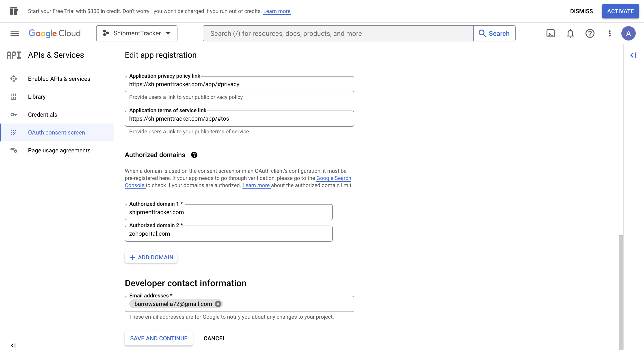The height and width of the screenshot is (350, 644).
Task: Click the vertical ellipsis more options menu
Action: (x=609, y=33)
